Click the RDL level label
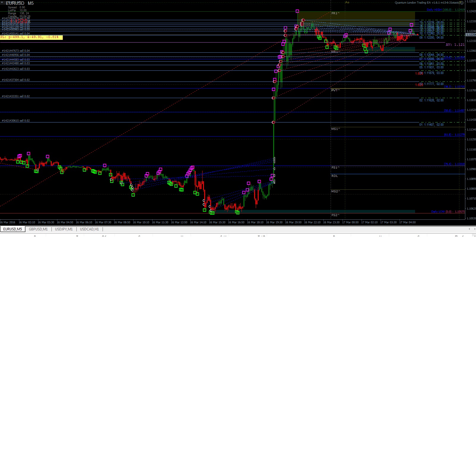 click(x=334, y=176)
